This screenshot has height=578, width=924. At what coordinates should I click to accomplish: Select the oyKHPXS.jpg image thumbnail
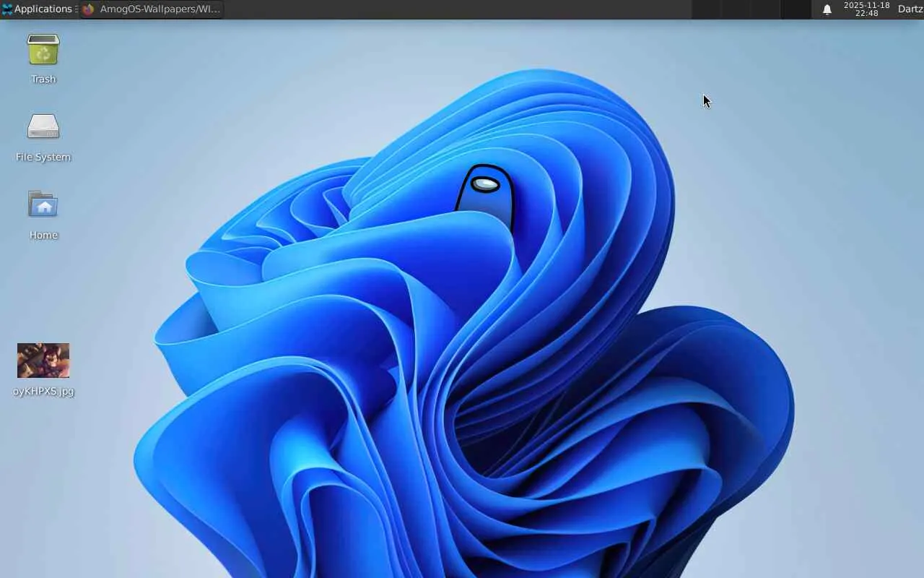click(43, 361)
